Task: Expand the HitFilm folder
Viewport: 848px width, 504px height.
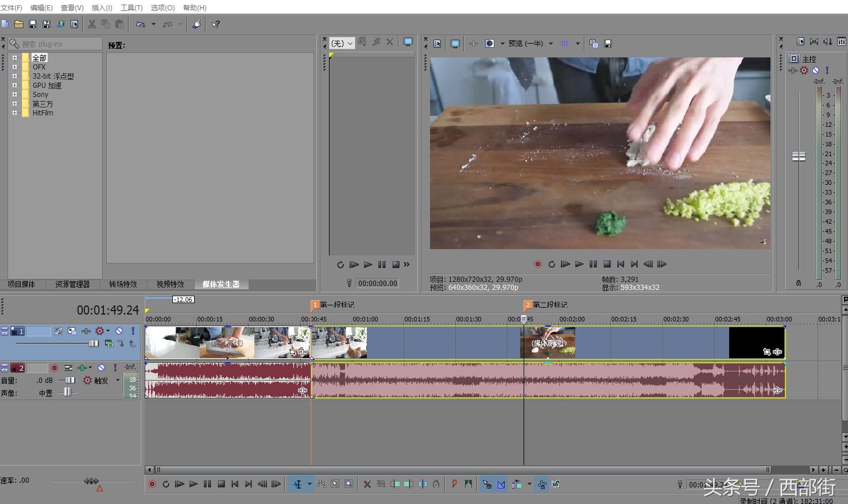Action: (14, 113)
